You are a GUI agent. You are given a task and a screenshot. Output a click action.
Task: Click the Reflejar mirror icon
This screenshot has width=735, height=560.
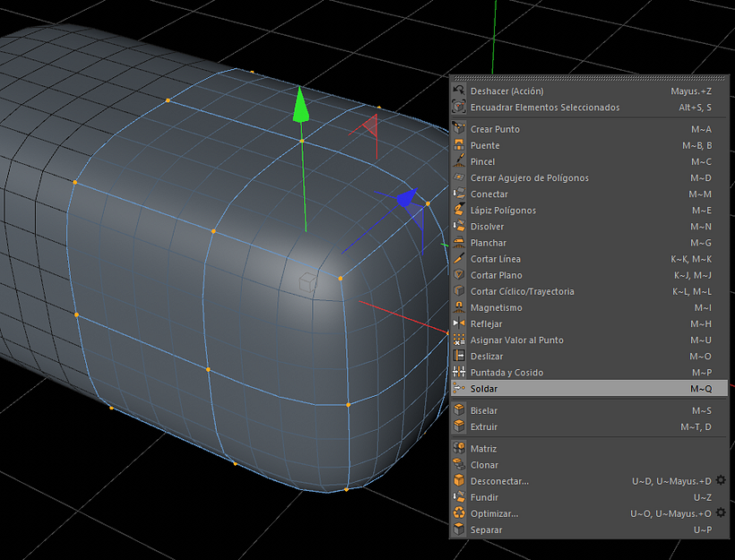pyautogui.click(x=459, y=323)
